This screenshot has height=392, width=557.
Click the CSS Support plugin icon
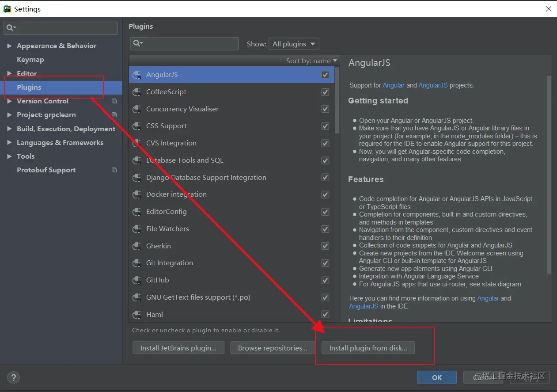(137, 126)
